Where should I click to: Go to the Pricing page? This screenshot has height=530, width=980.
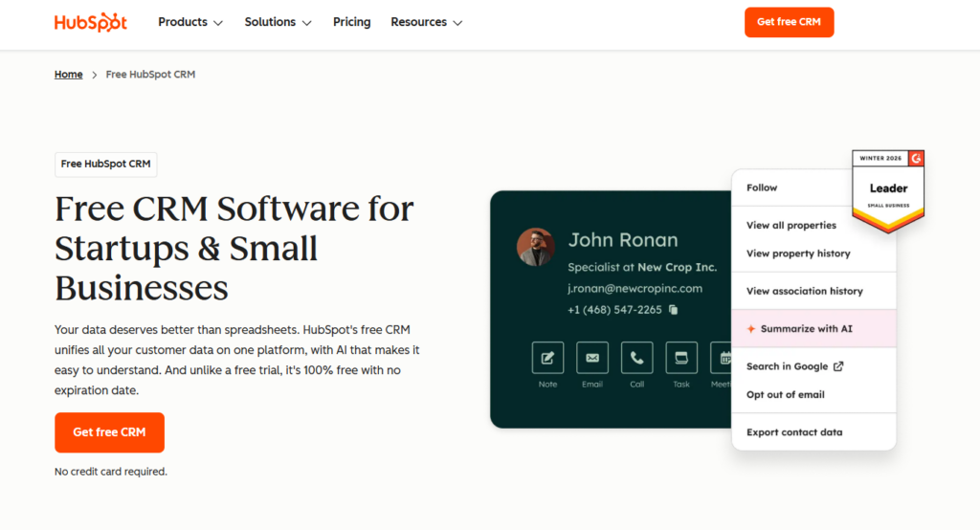351,23
